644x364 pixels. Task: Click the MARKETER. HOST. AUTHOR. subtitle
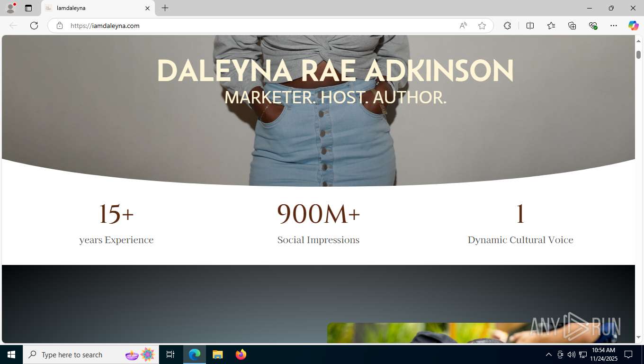[x=335, y=98]
